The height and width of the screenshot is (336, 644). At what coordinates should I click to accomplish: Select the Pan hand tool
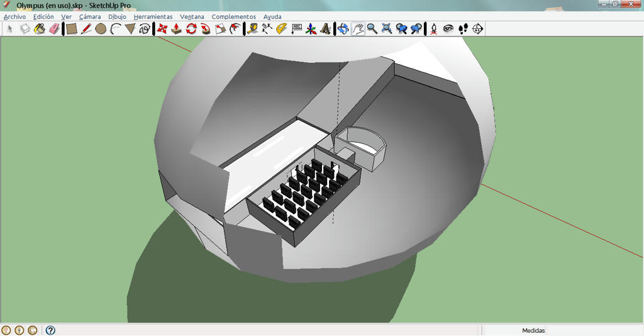click(x=358, y=29)
